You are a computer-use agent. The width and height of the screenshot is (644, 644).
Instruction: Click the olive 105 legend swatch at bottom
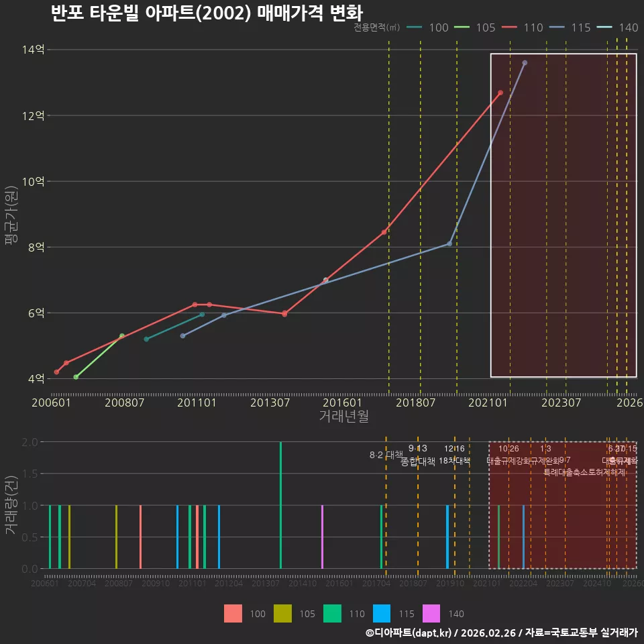click(282, 614)
